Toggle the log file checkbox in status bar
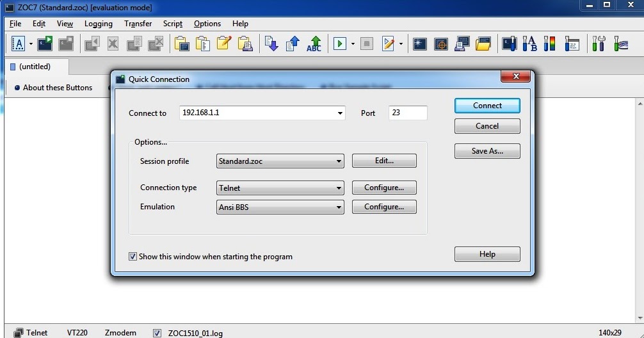 (157, 333)
